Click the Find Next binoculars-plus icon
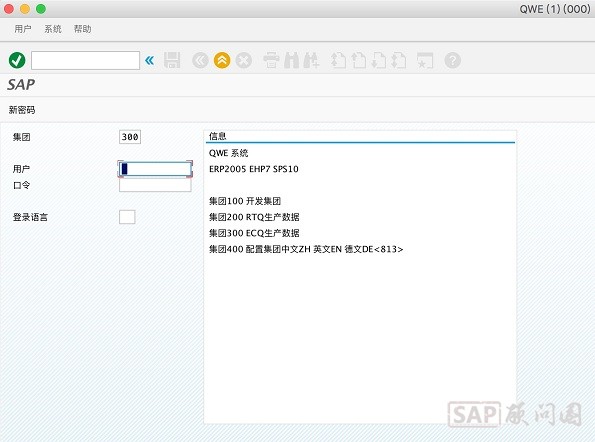The width and height of the screenshot is (595, 442). click(x=311, y=60)
